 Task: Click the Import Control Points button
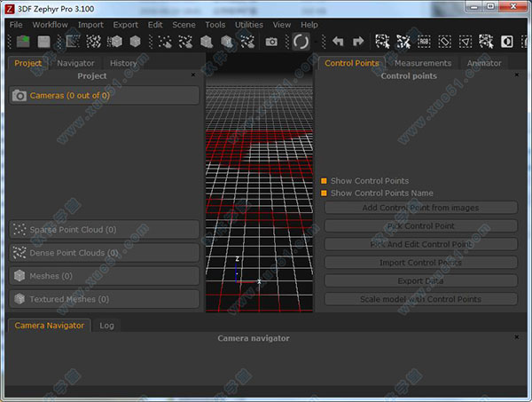pos(420,263)
